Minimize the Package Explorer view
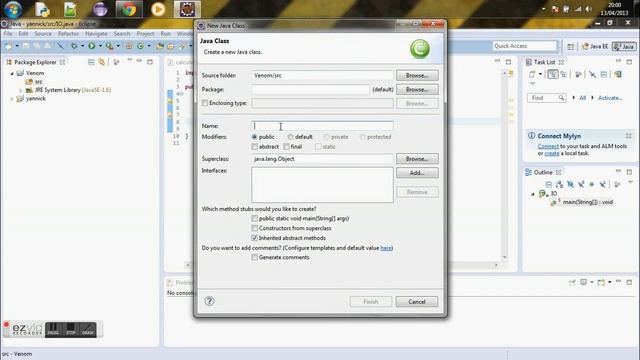The width and height of the screenshot is (640, 360). coord(139,61)
